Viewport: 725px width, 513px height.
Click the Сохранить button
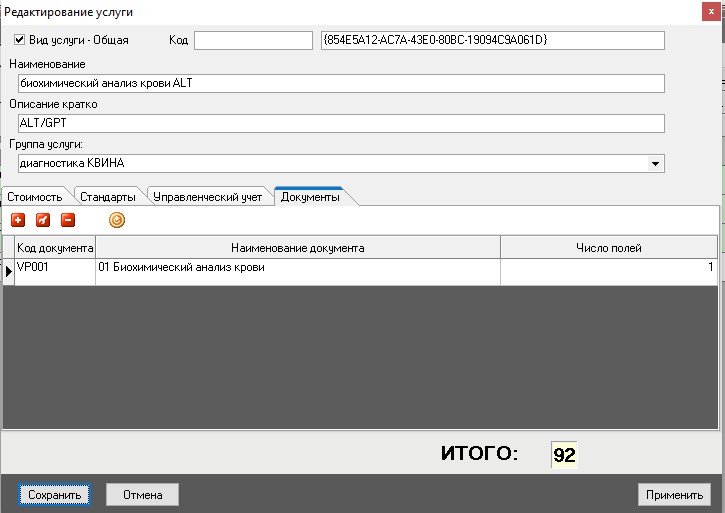tap(55, 495)
